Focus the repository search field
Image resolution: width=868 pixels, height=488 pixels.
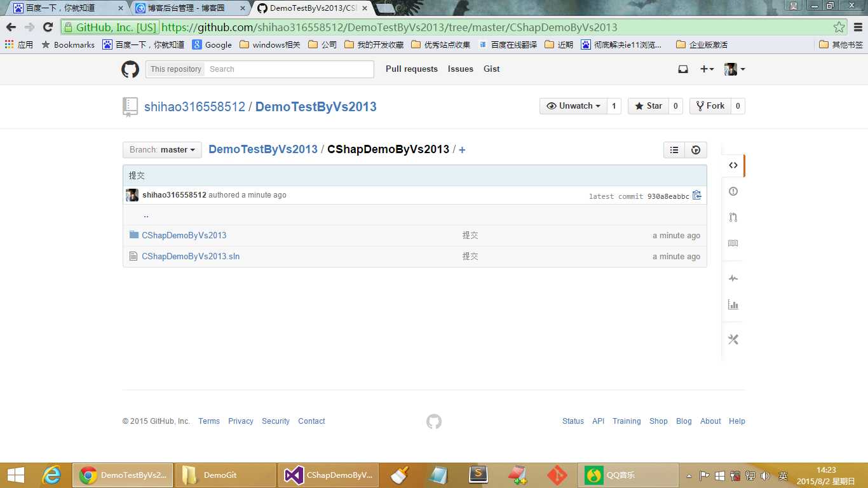[x=290, y=69]
